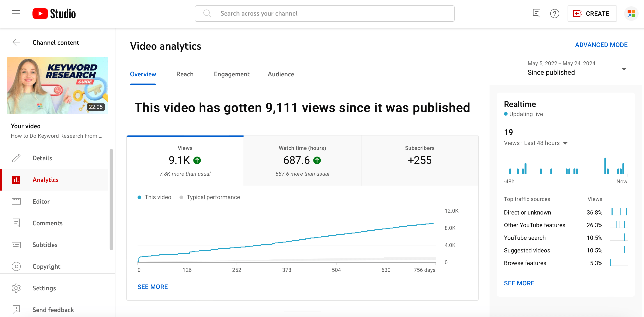Screen dimensions: 644x317
Task: Click the Channel content label
Action: [56, 42]
